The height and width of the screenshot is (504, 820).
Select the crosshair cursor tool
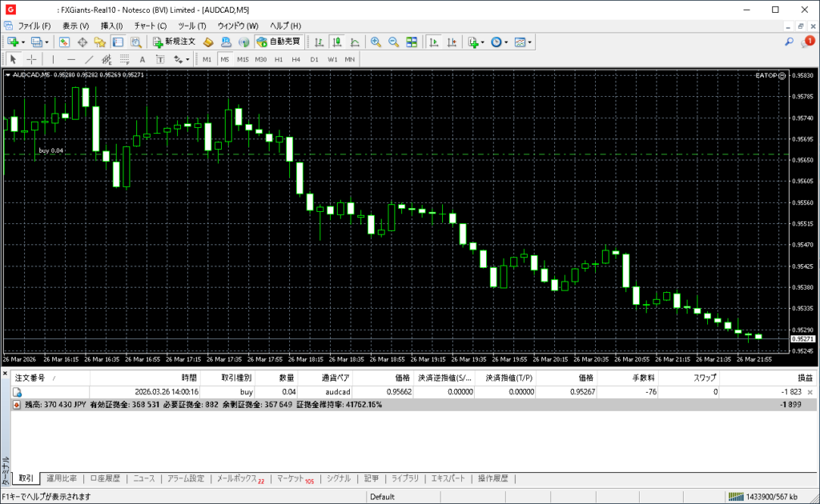coord(31,59)
